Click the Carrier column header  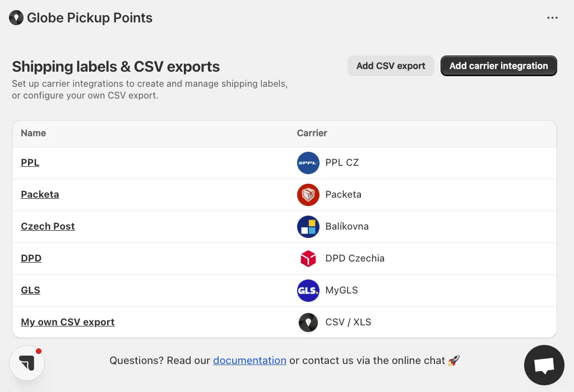click(312, 133)
